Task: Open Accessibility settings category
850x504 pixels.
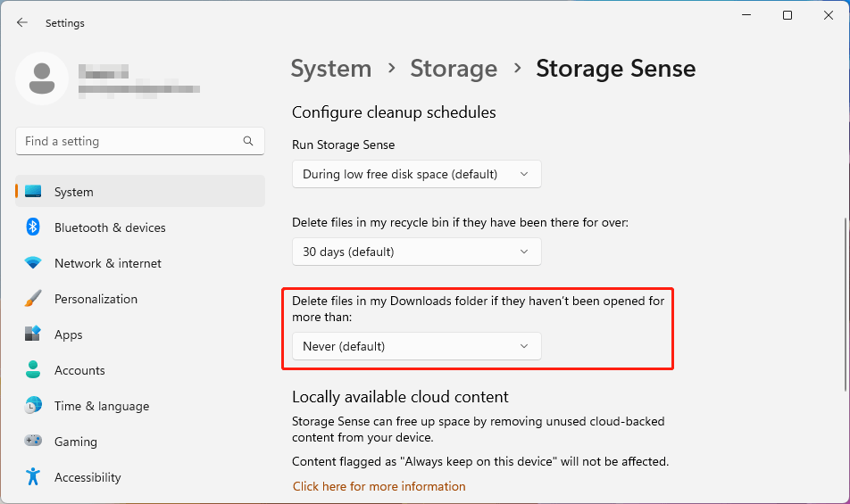Action: 140,477
